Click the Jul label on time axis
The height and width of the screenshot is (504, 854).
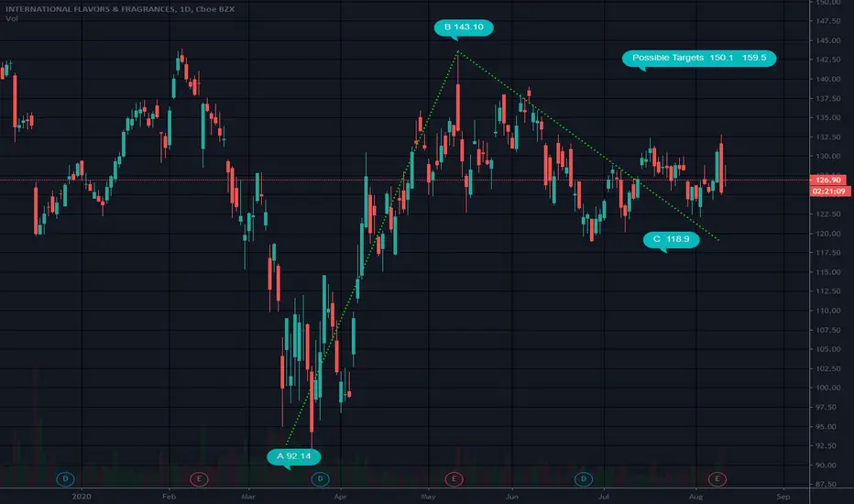(604, 497)
